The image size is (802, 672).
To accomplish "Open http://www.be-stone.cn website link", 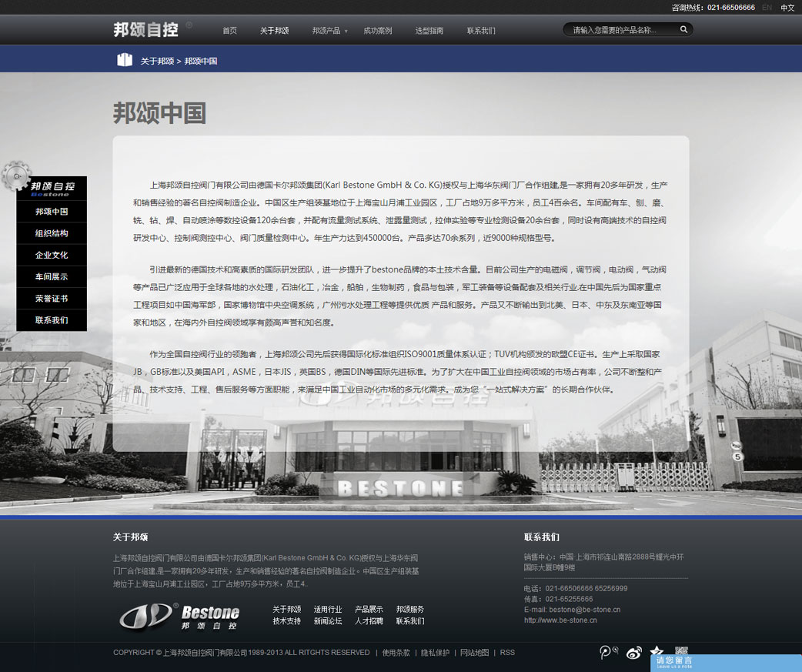I will [x=560, y=620].
